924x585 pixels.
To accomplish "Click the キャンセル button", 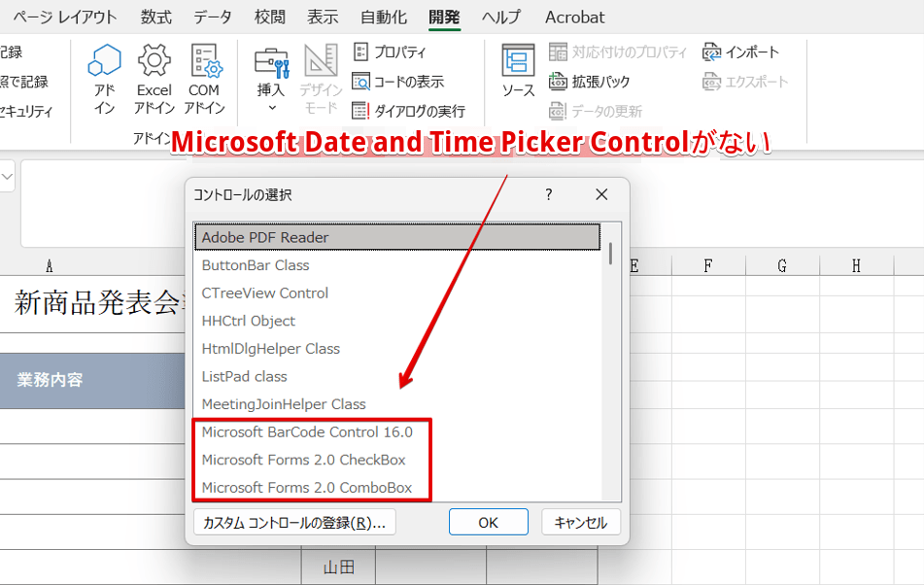I will pyautogui.click(x=581, y=522).
